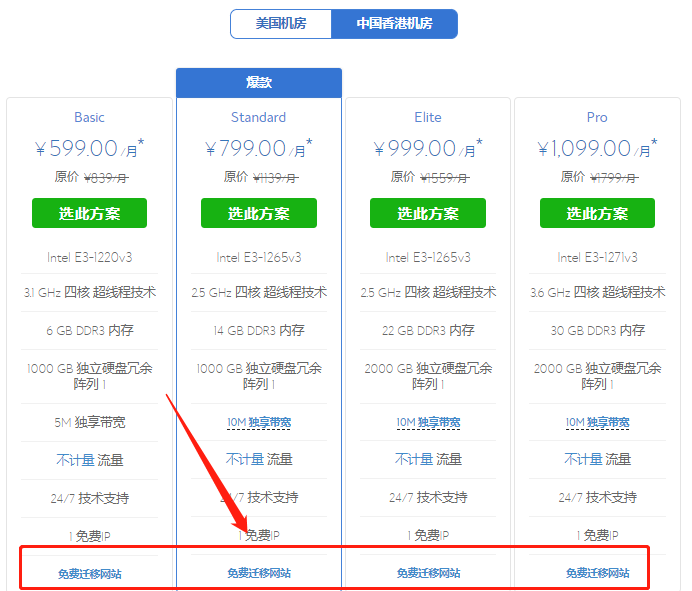Click the Standard plan title

click(x=259, y=117)
